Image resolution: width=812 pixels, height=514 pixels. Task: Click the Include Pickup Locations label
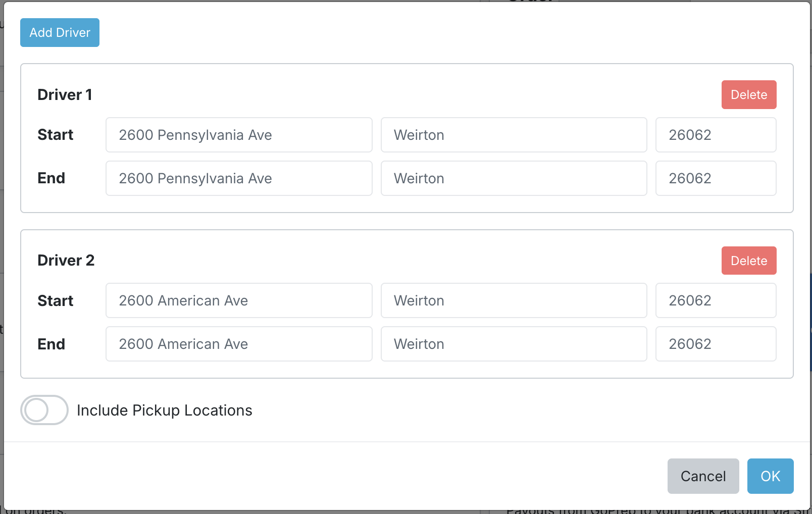pyautogui.click(x=164, y=410)
